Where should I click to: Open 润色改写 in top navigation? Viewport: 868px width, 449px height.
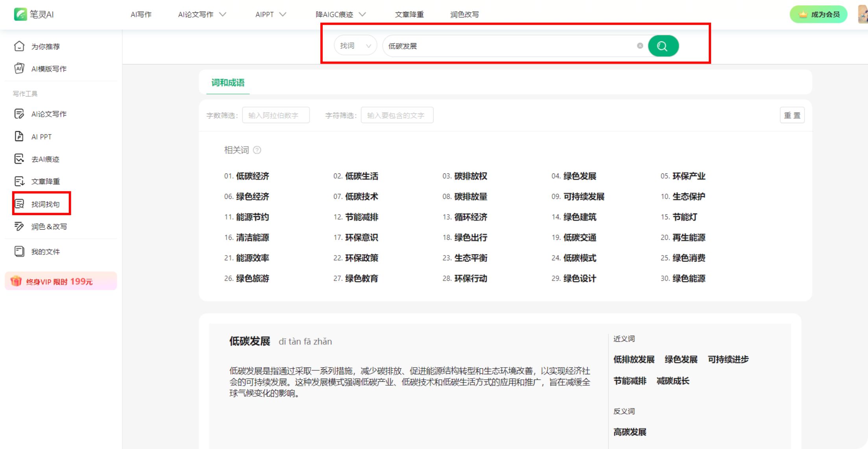coord(464,15)
